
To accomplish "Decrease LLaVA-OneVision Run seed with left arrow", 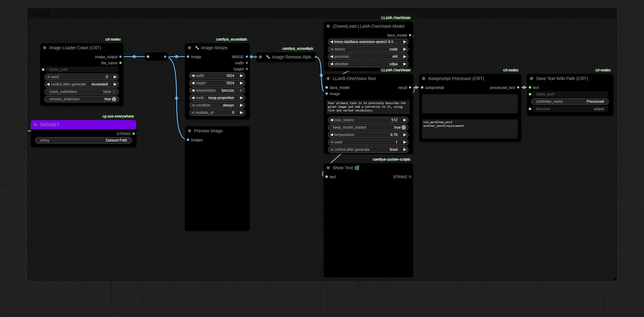I will pyautogui.click(x=331, y=142).
